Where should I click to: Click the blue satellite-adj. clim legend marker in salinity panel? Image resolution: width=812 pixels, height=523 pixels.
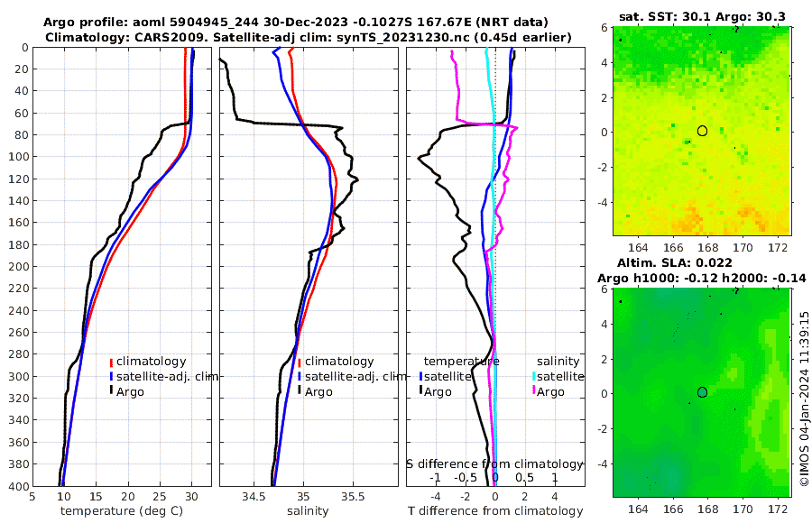click(x=300, y=376)
